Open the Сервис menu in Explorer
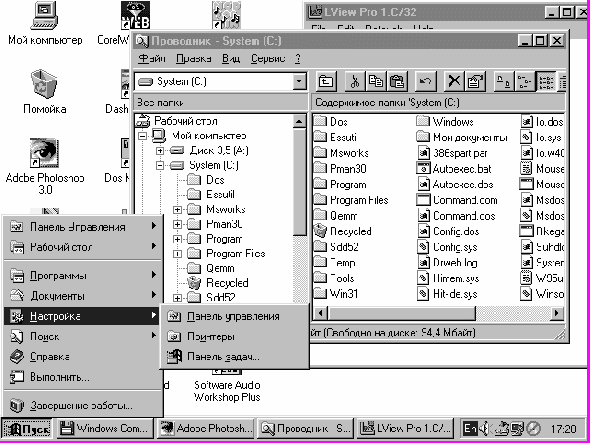590x443 pixels. [268, 59]
